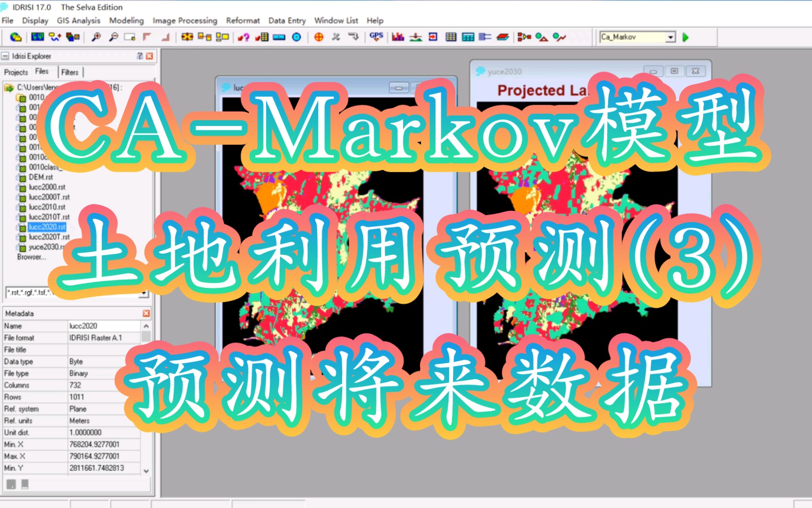The height and width of the screenshot is (508, 812).
Task: Switch to the Projects tab
Action: [x=16, y=72]
